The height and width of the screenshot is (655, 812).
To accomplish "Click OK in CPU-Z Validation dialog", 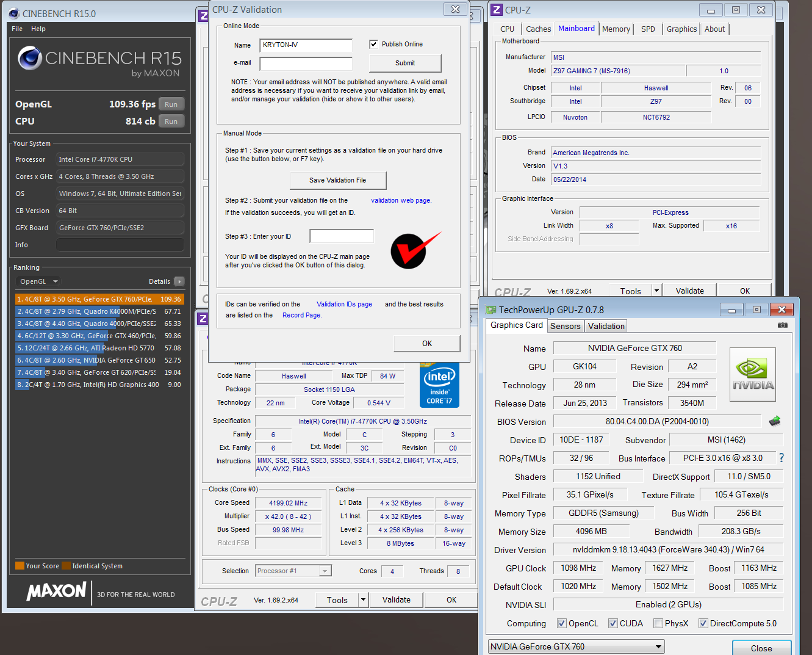I will (427, 343).
